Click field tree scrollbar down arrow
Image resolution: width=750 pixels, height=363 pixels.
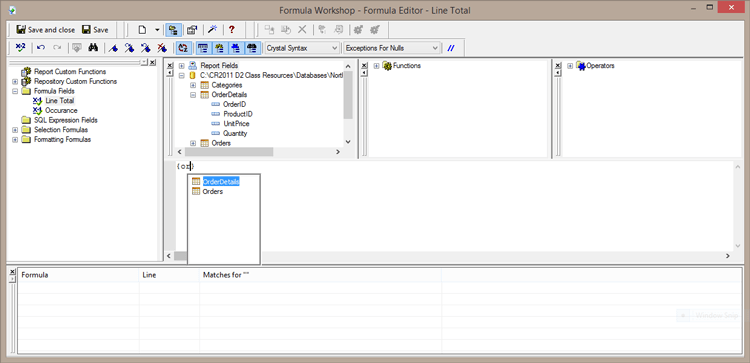coord(348,142)
